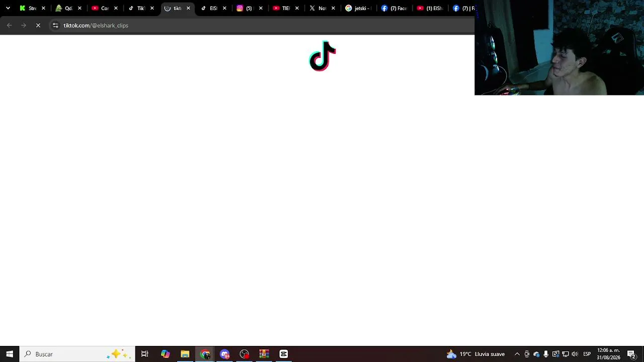644x362 pixels.
Task: Open CapCut from the taskbar
Action: click(x=284, y=354)
